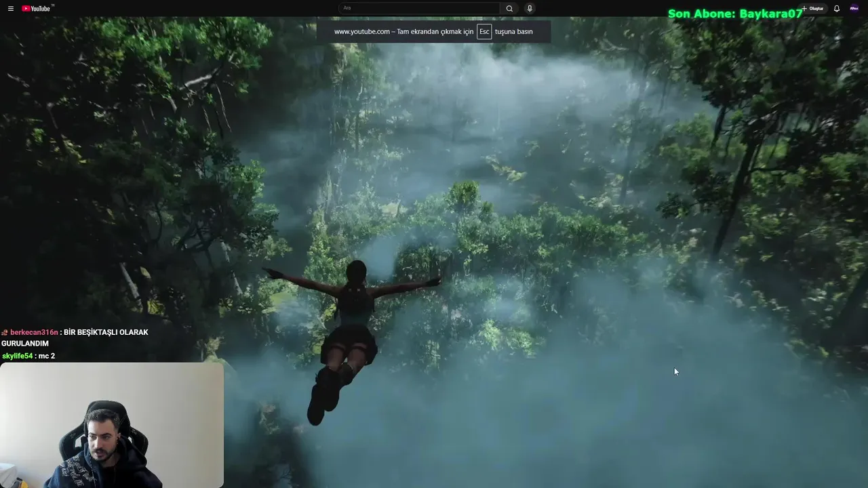This screenshot has width=868, height=488.
Task: Start voice search with the microphone icon
Action: coord(530,8)
